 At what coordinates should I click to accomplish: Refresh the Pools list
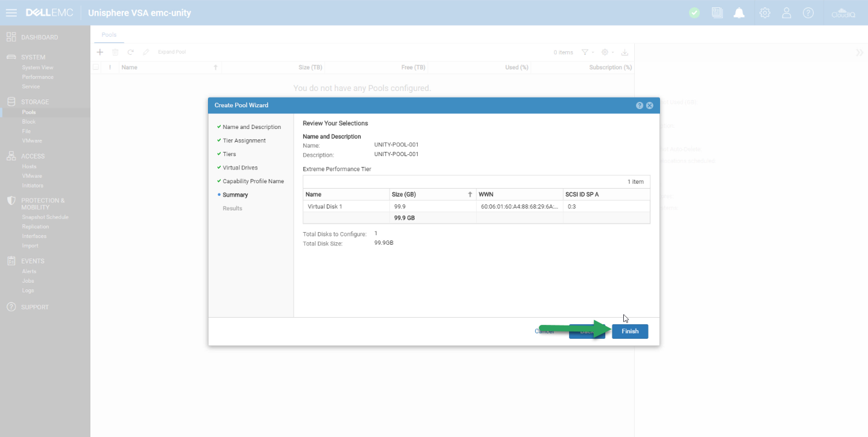click(x=130, y=52)
